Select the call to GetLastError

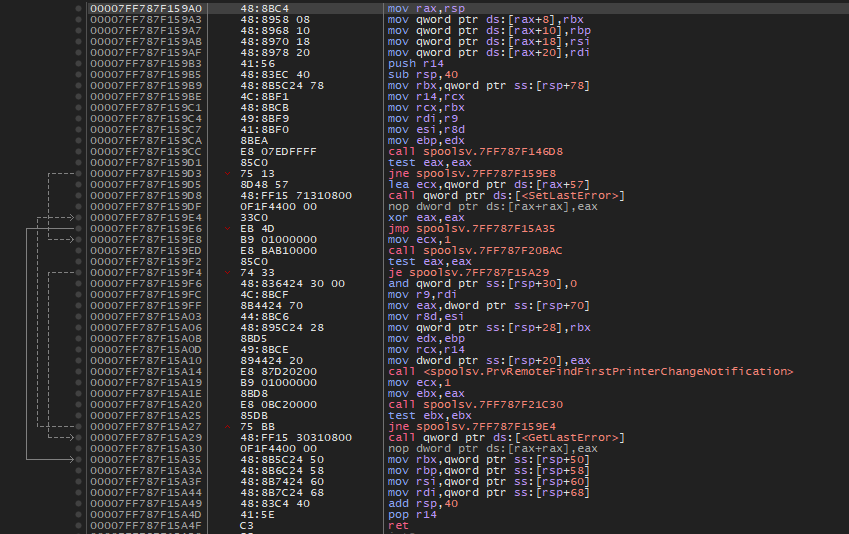[x=506, y=438]
